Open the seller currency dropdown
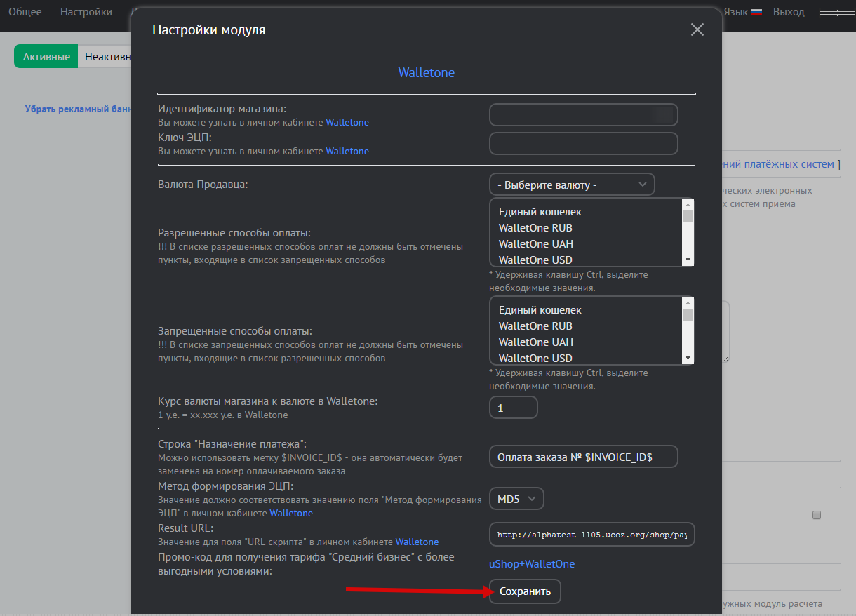 [x=571, y=185]
